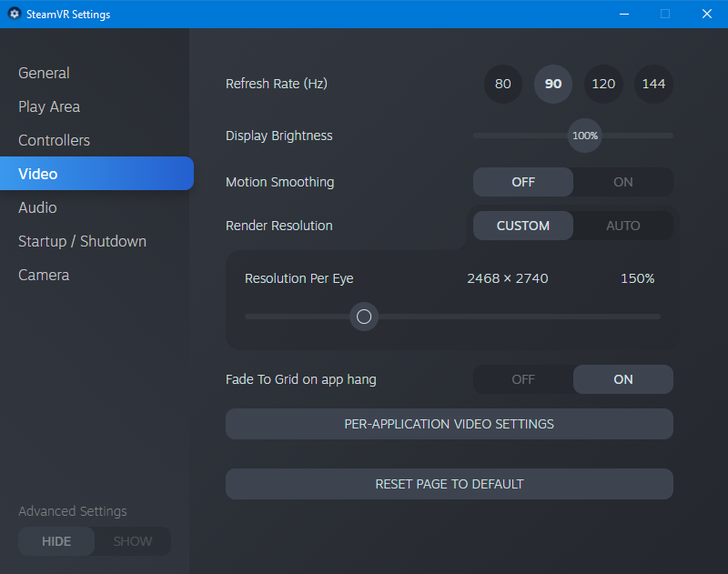The height and width of the screenshot is (574, 728).
Task: Show Advanced Settings
Action: [133, 541]
